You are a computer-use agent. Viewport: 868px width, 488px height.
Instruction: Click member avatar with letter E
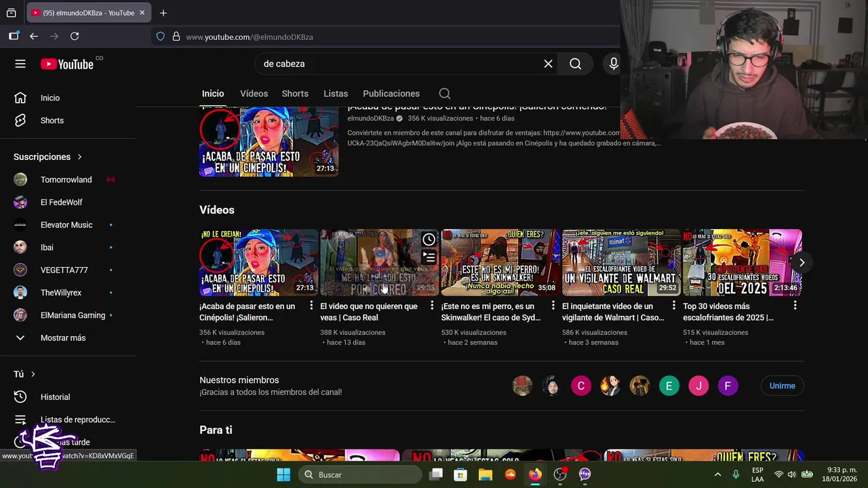click(x=669, y=386)
